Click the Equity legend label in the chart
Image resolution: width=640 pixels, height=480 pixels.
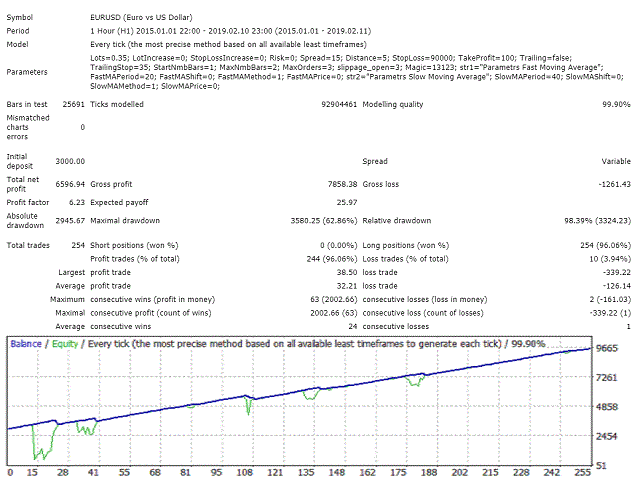pos(65,344)
